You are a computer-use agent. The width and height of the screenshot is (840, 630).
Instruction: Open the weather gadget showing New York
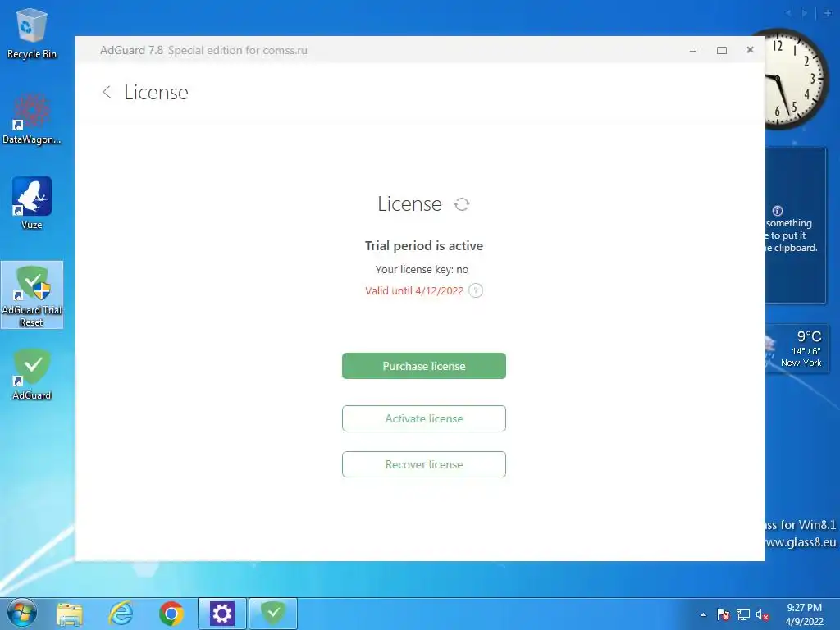tap(797, 349)
